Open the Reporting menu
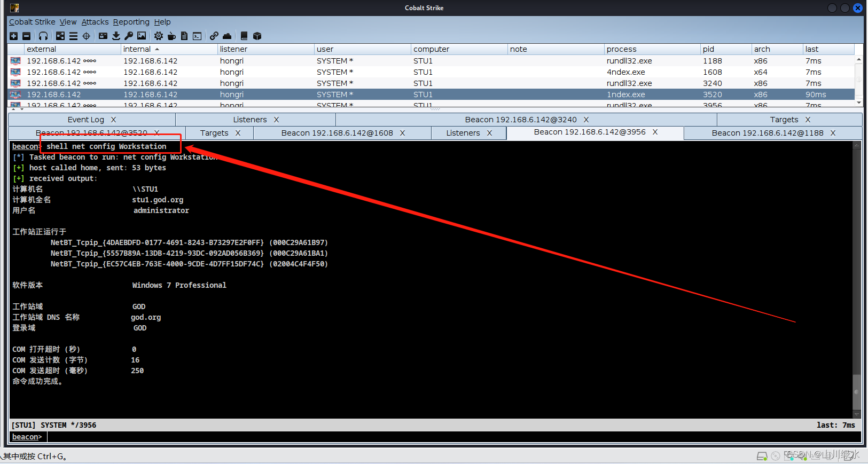The height and width of the screenshot is (464, 868). tap(131, 22)
